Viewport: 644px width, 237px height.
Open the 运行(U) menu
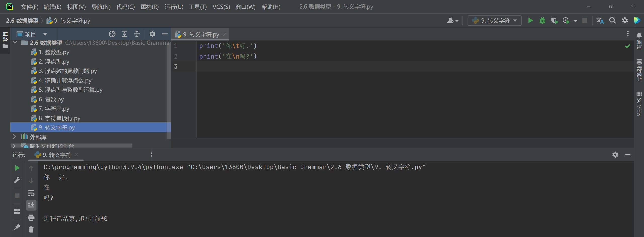point(174,7)
